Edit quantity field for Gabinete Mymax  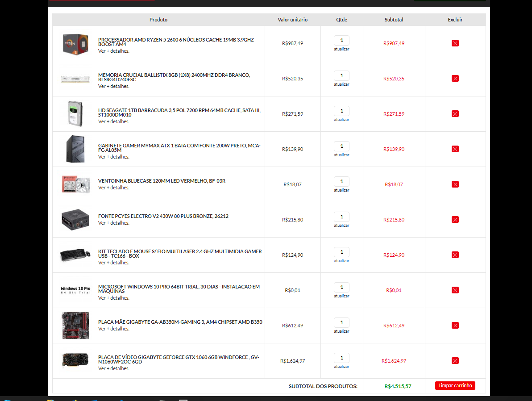(x=342, y=146)
